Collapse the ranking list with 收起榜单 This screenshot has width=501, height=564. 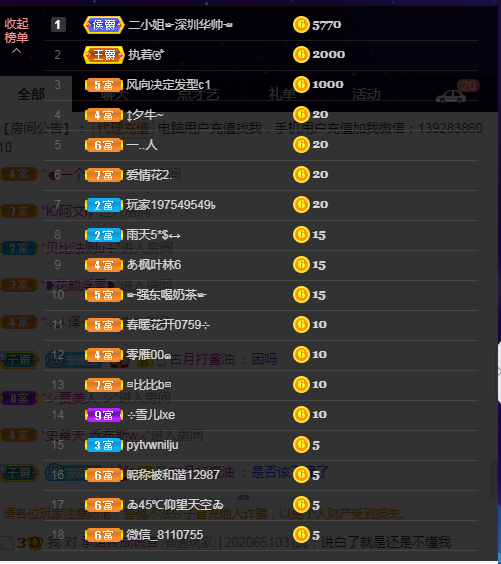[x=16, y=35]
